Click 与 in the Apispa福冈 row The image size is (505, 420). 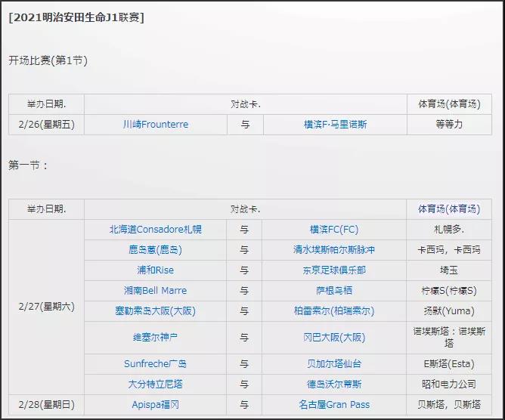(244, 405)
